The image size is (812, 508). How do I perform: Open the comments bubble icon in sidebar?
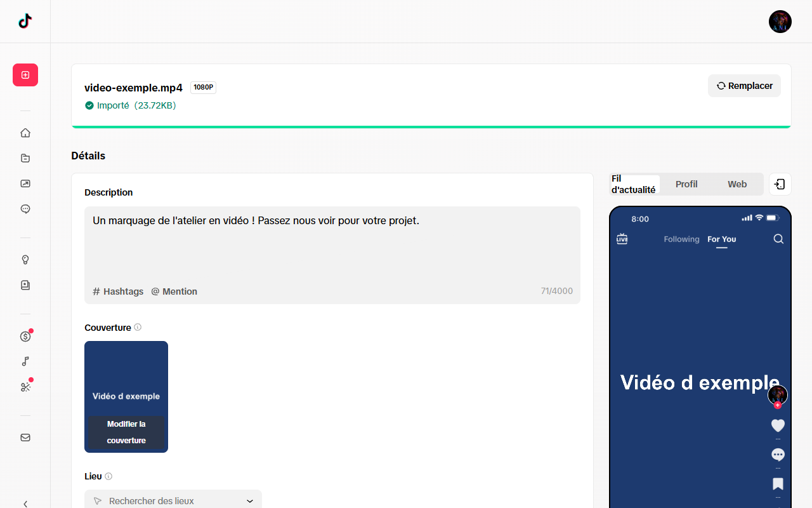25,209
